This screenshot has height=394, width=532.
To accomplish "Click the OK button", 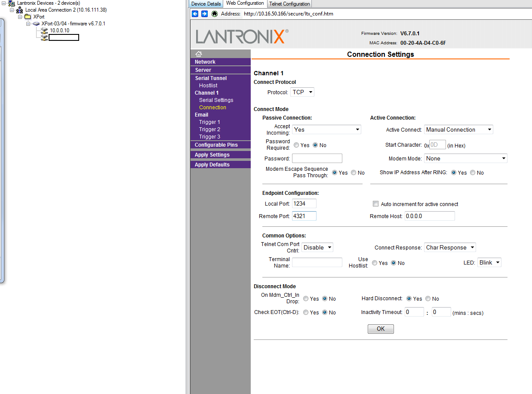I will 381,329.
